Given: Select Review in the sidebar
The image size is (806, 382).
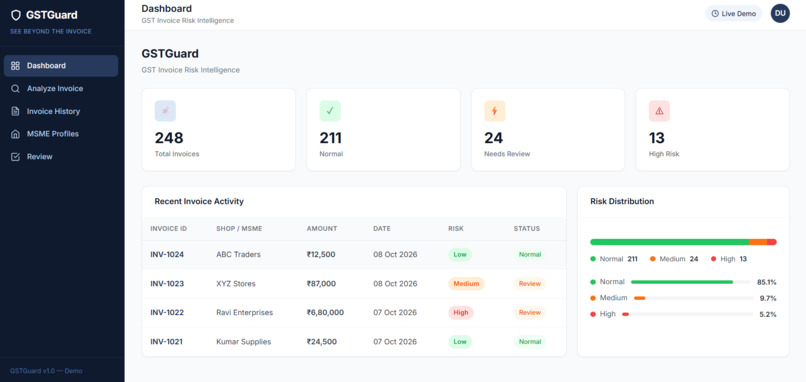Looking at the screenshot, I should (61, 156).
